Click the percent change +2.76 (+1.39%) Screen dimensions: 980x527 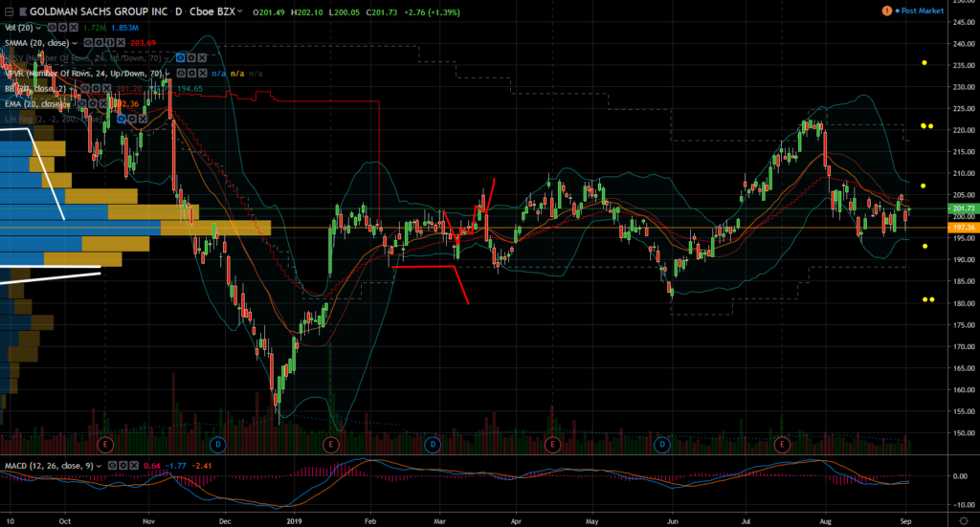[x=430, y=11]
